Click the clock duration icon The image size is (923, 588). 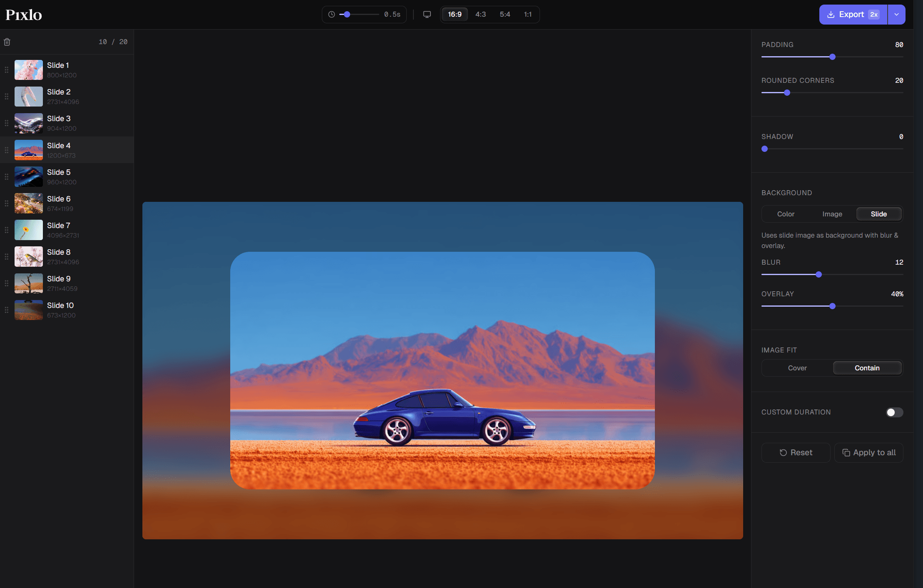[331, 15]
